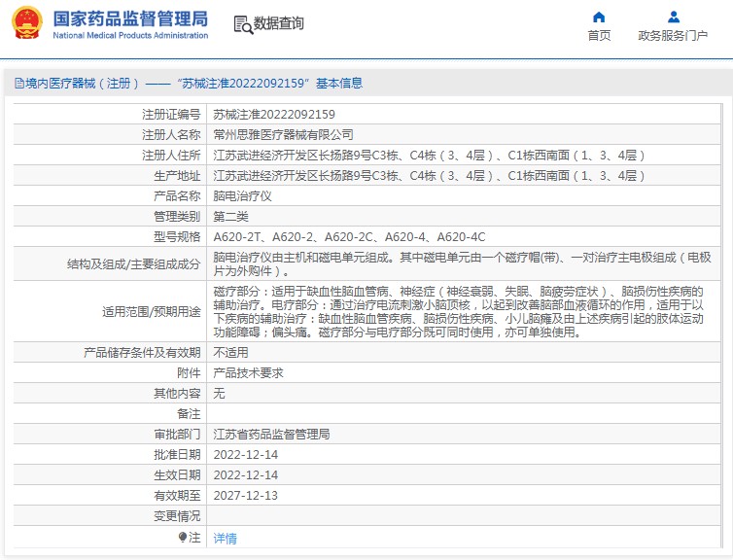Viewport: 733px width, 560px height.
Task: Click 国家药品监督管理局 site title
Action: [x=130, y=19]
